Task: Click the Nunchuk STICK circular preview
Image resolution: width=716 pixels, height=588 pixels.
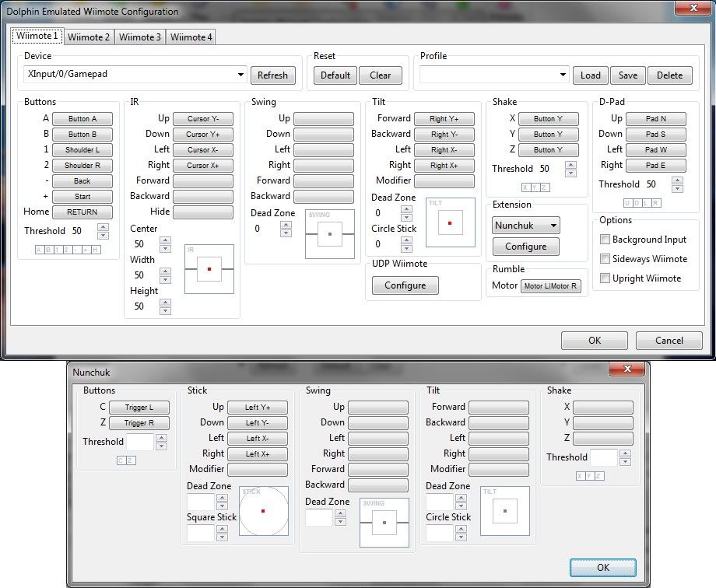Action: pos(264,511)
